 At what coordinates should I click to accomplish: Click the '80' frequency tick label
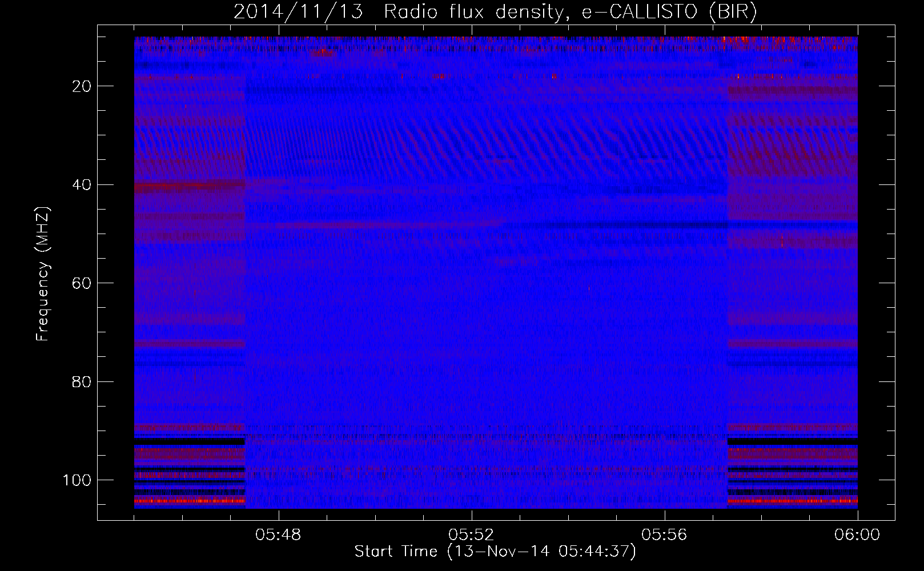tap(82, 382)
